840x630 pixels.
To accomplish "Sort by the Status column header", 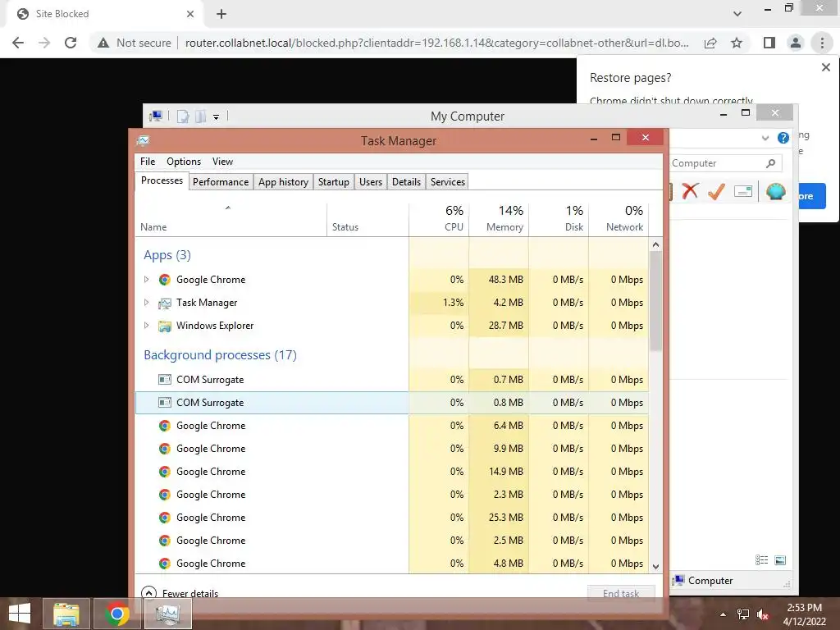I will [367, 220].
